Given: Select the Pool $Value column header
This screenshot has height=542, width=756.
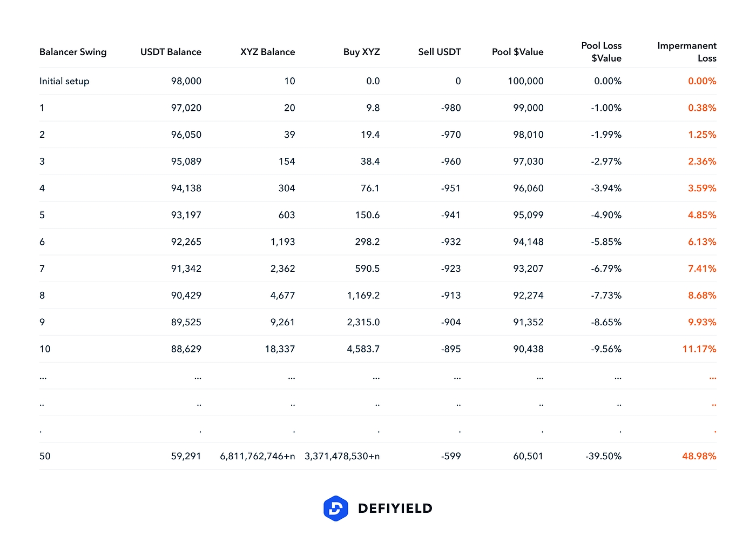Looking at the screenshot, I should 517,52.
